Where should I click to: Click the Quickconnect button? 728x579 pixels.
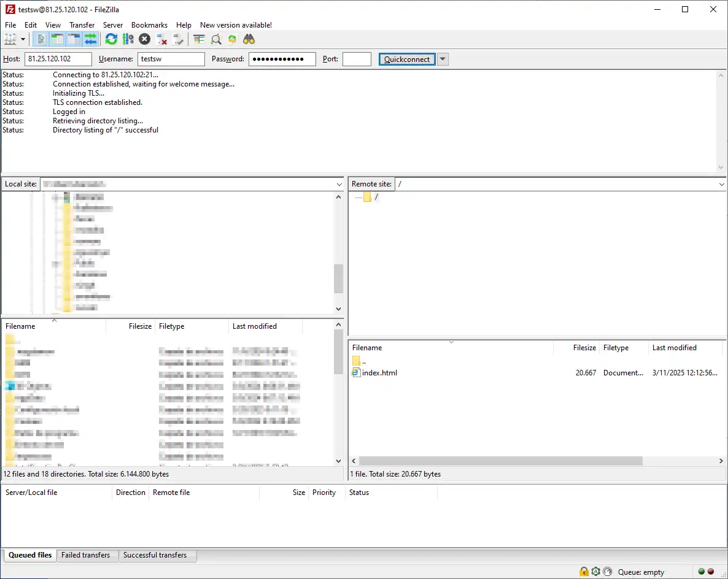coord(407,59)
